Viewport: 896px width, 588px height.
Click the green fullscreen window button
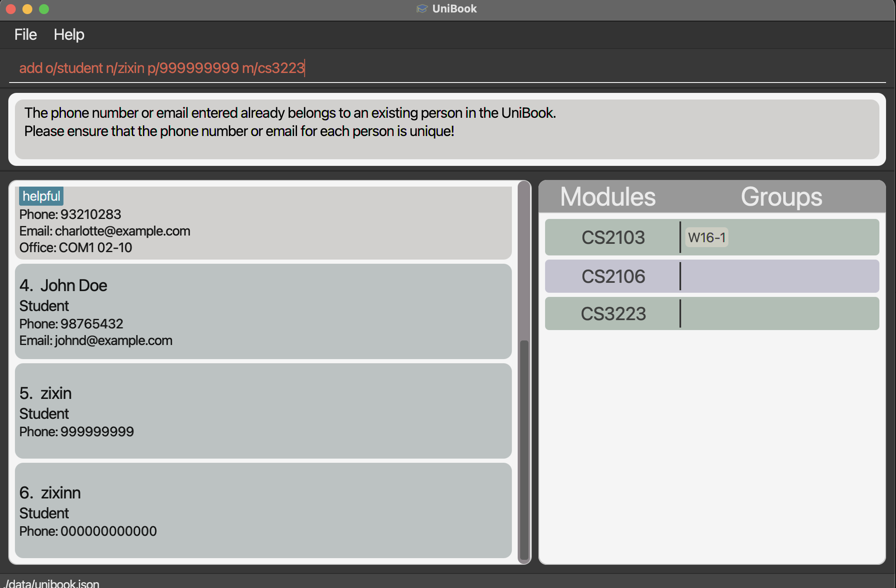[x=44, y=9]
